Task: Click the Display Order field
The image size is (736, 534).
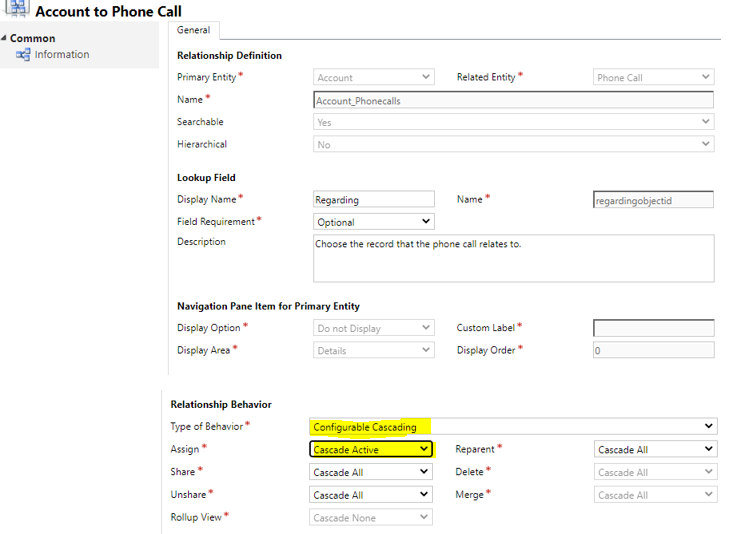Action: tap(654, 350)
